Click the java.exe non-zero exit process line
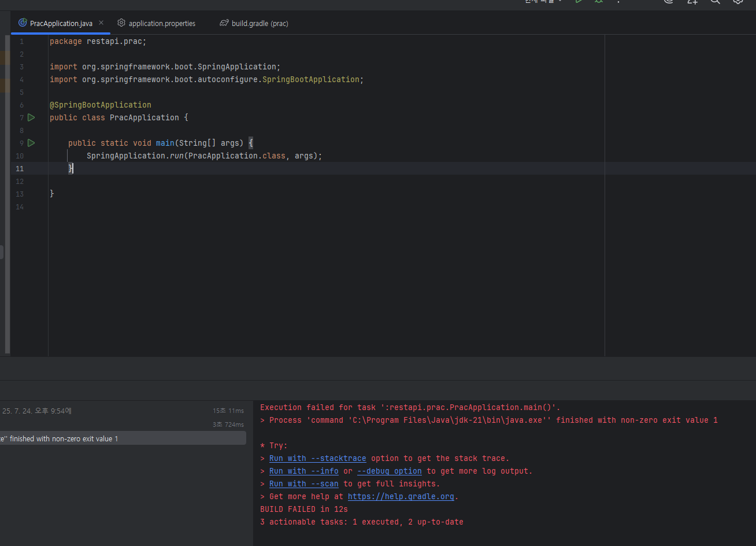The height and width of the screenshot is (546, 756). [x=489, y=420]
